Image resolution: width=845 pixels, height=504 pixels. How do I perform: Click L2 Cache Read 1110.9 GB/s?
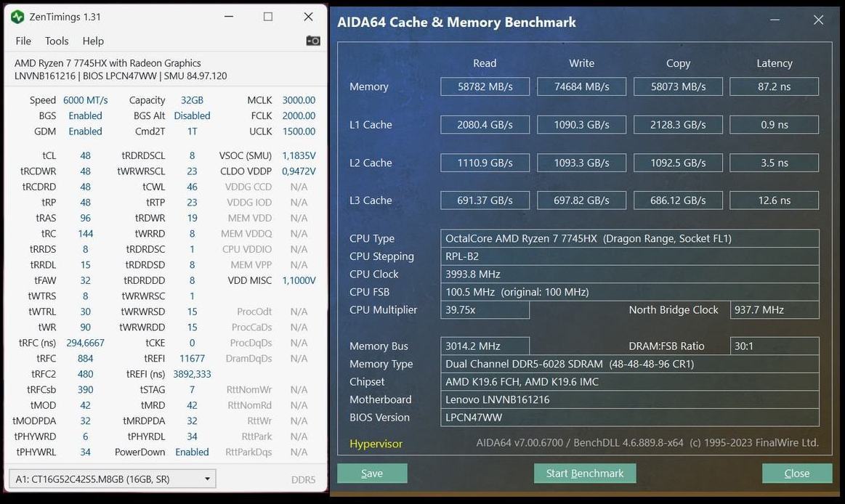pos(485,163)
